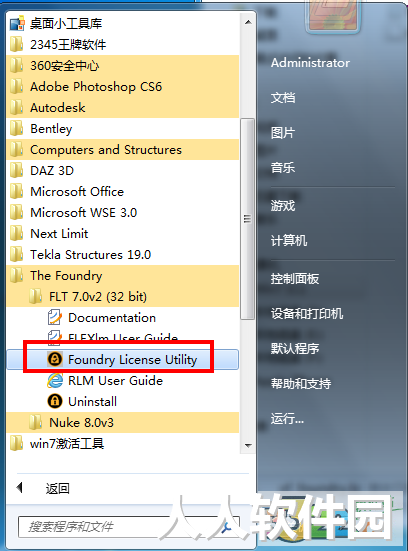Click the Administrator user link
Viewport: 408px width, 551px height.
pos(310,63)
